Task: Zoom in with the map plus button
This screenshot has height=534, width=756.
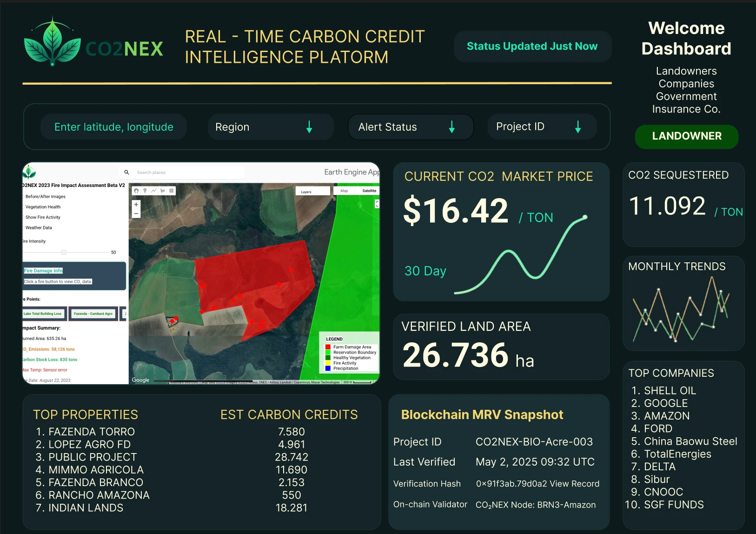Action: pos(136,205)
